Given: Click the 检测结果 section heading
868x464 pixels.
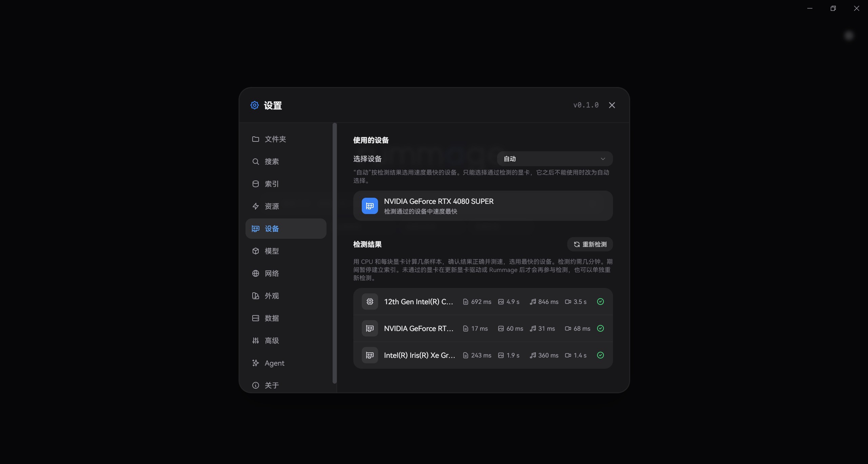Looking at the screenshot, I should pos(367,244).
